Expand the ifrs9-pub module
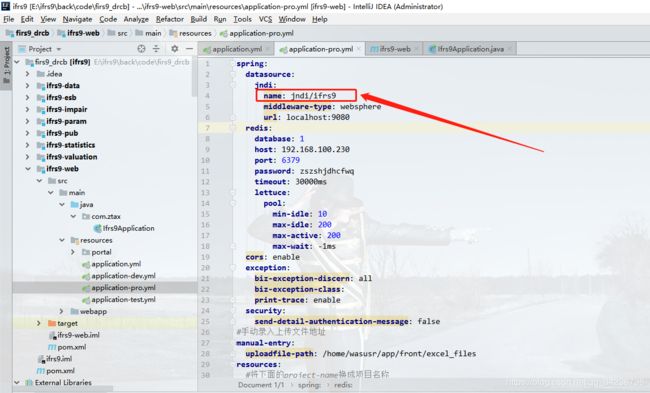 [27, 133]
